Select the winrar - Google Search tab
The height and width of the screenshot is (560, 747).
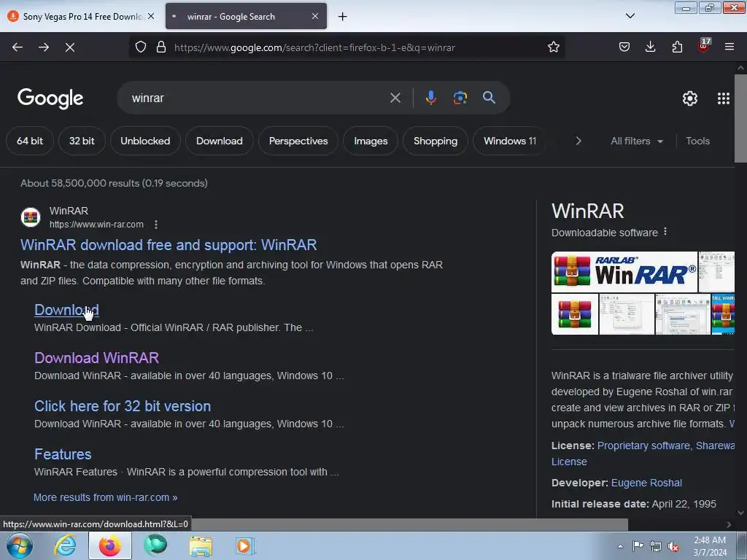pyautogui.click(x=246, y=17)
